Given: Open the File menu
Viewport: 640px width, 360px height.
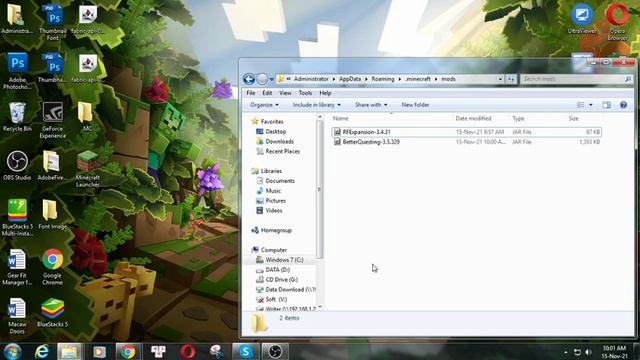Looking at the screenshot, I should (x=251, y=93).
